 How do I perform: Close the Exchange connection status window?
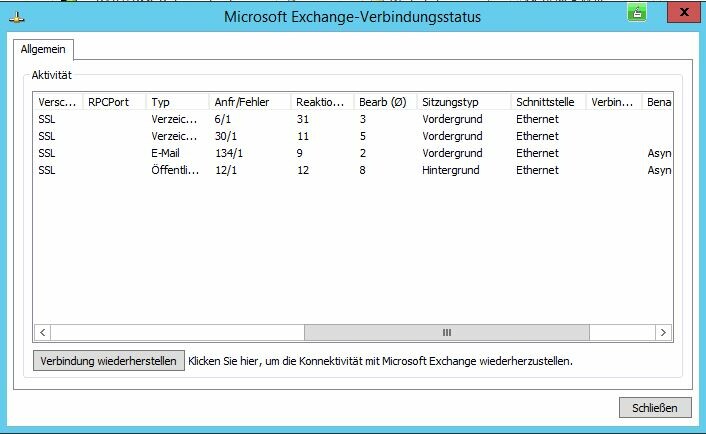[684, 12]
